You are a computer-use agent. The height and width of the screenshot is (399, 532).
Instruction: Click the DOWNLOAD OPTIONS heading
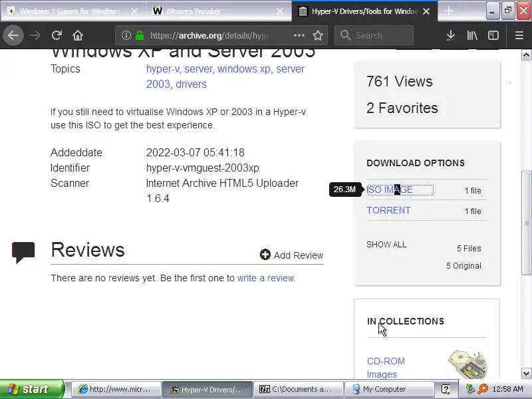[x=416, y=163]
